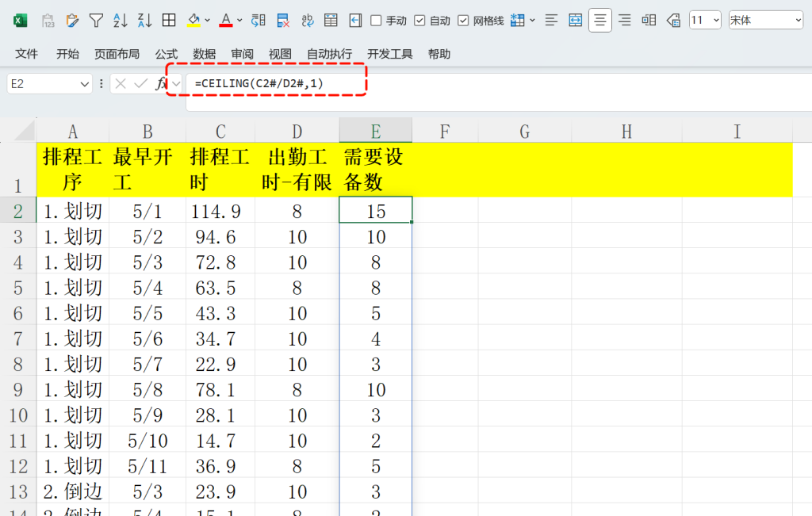Click cell B11 showing 5/10
Screen dimensions: 812x516
click(x=147, y=441)
